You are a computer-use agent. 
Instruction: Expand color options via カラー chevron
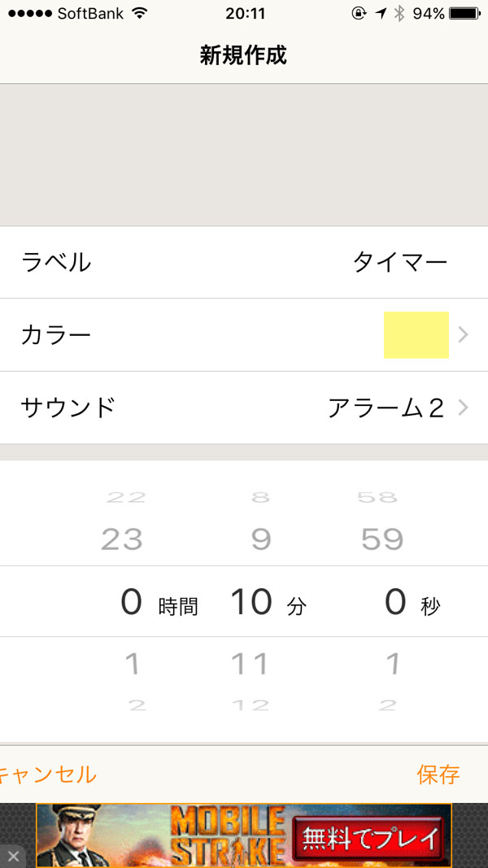(x=463, y=335)
